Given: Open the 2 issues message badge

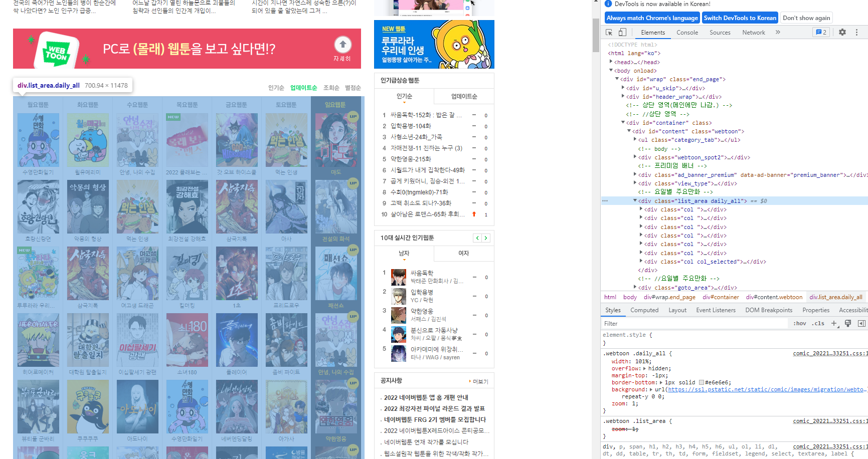Looking at the screenshot, I should [821, 32].
